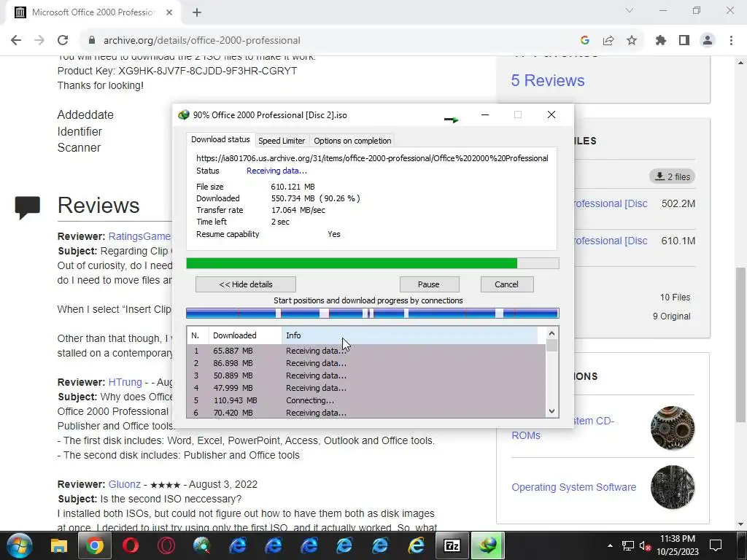Open the notification center icon
Image resolution: width=747 pixels, height=560 pixels.
click(716, 545)
